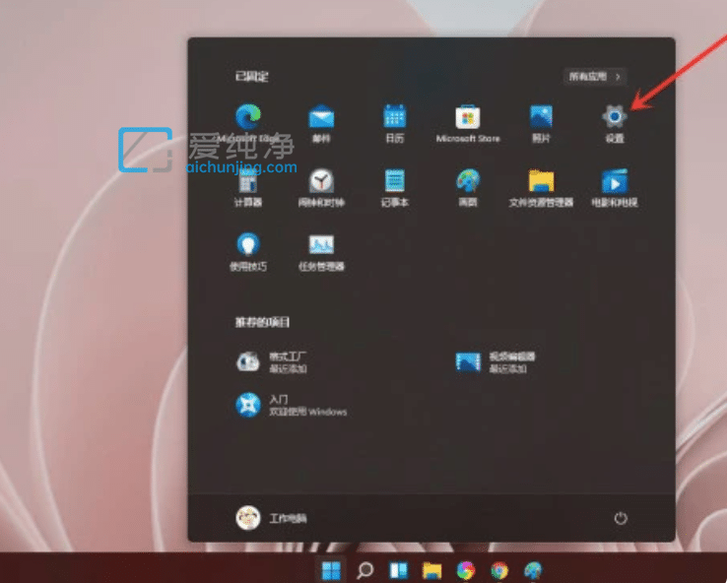
Task: Launch the Calculator app
Action: coord(248,181)
